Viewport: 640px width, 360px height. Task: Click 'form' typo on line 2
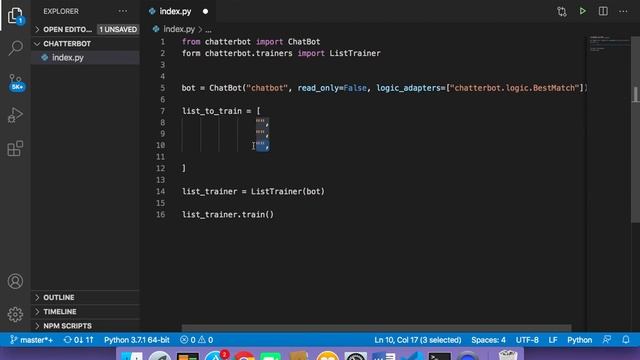[x=191, y=53]
